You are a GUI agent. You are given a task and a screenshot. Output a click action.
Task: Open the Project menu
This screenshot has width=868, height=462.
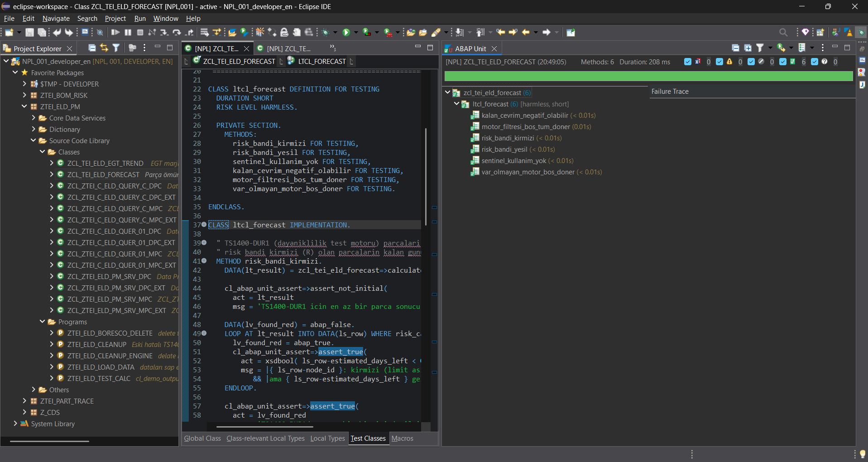tap(115, 19)
